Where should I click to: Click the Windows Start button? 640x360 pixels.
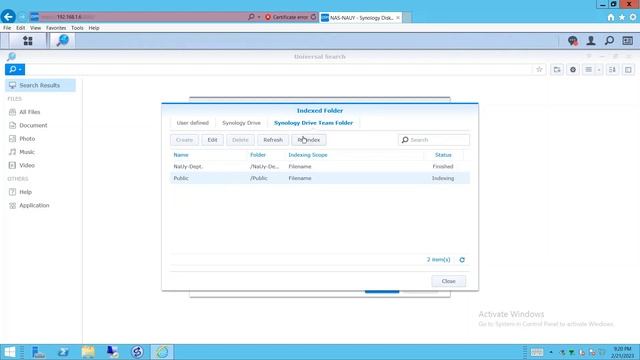click(x=9, y=352)
